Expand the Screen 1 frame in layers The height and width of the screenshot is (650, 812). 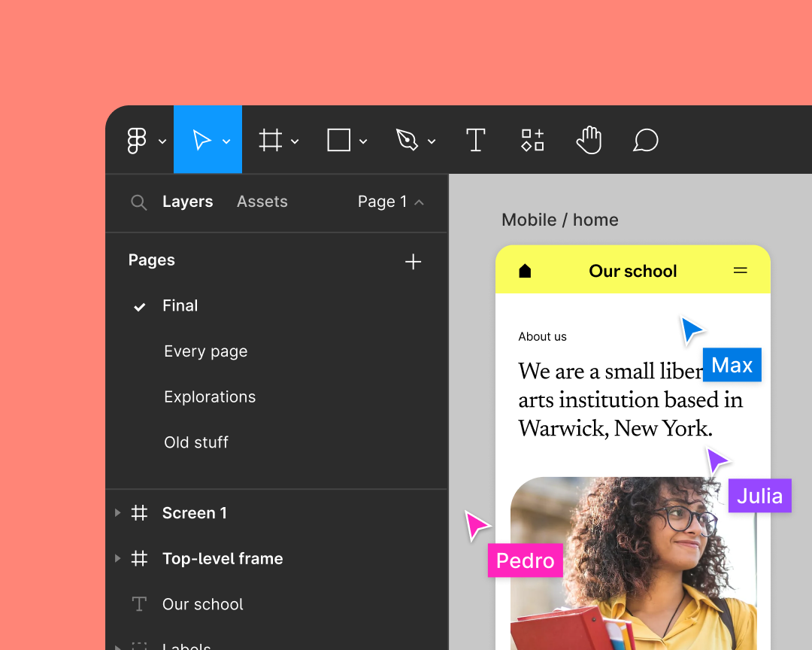coord(117,513)
